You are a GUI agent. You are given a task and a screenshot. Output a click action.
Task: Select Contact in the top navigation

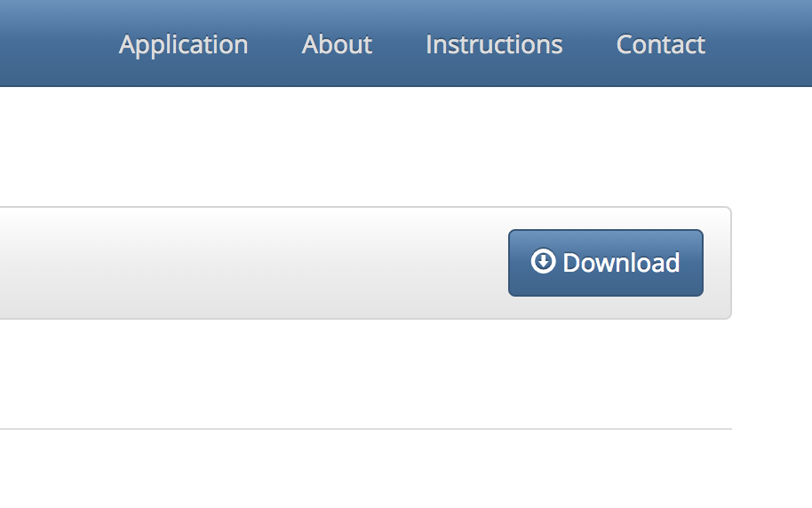click(660, 44)
